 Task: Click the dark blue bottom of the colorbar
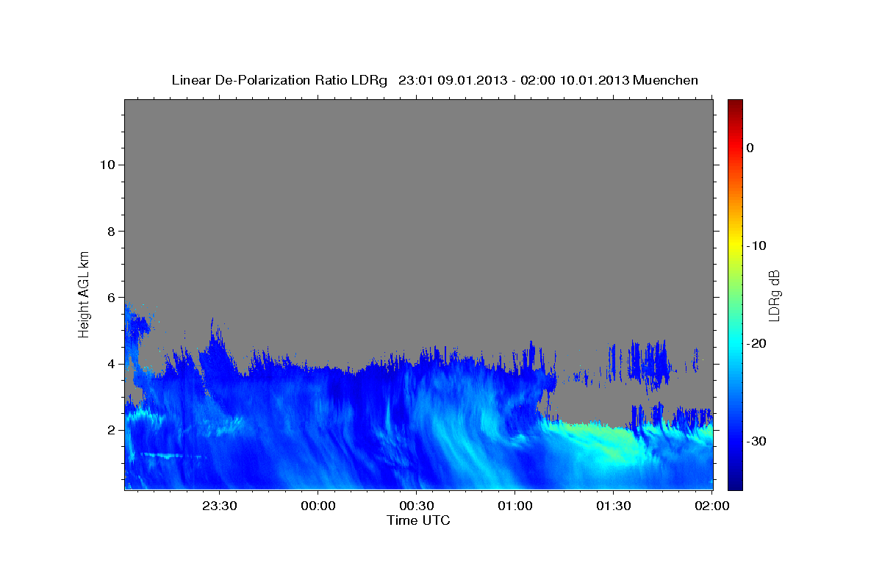pos(735,481)
